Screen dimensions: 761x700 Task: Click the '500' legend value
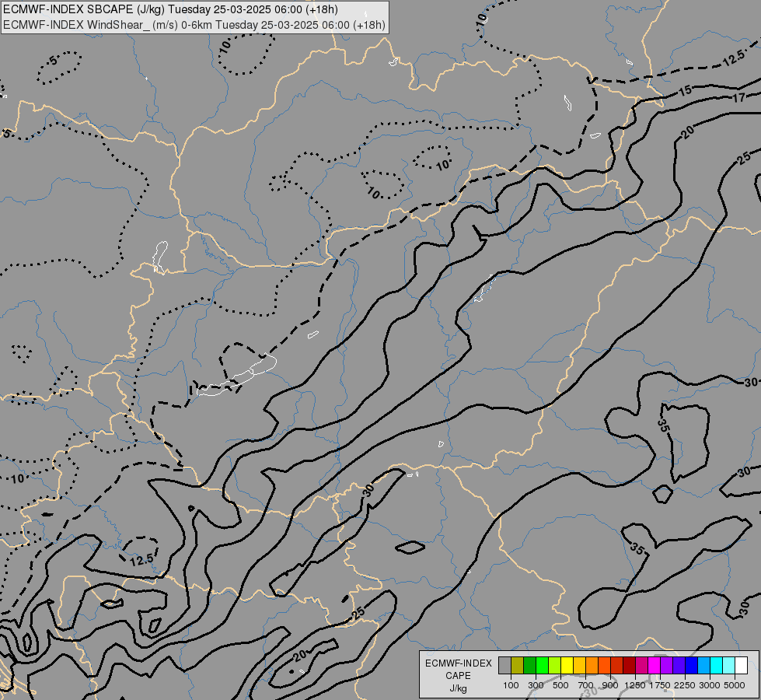click(560, 685)
